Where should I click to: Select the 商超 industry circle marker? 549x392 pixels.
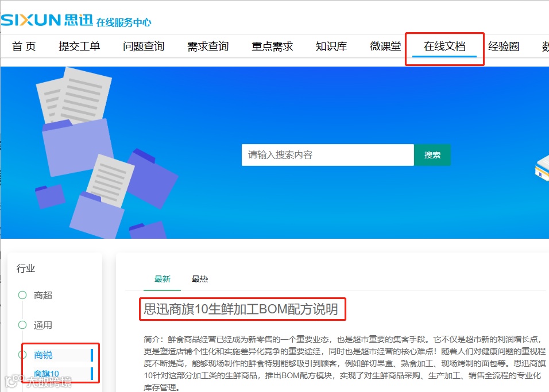pos(22,295)
